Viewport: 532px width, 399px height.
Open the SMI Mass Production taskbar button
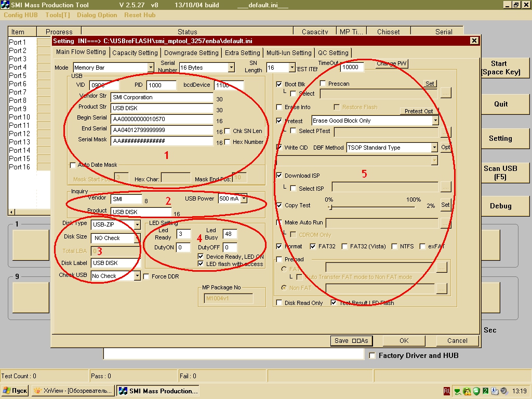pos(158,391)
